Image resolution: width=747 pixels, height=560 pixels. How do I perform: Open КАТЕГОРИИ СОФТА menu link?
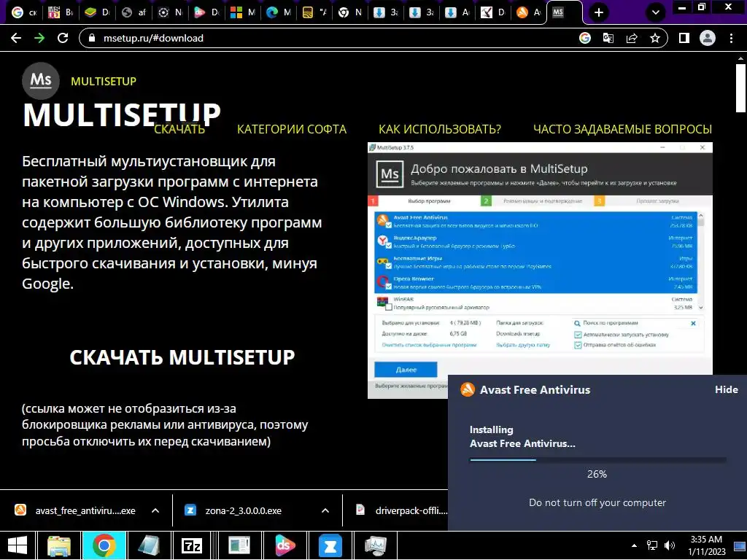(292, 129)
